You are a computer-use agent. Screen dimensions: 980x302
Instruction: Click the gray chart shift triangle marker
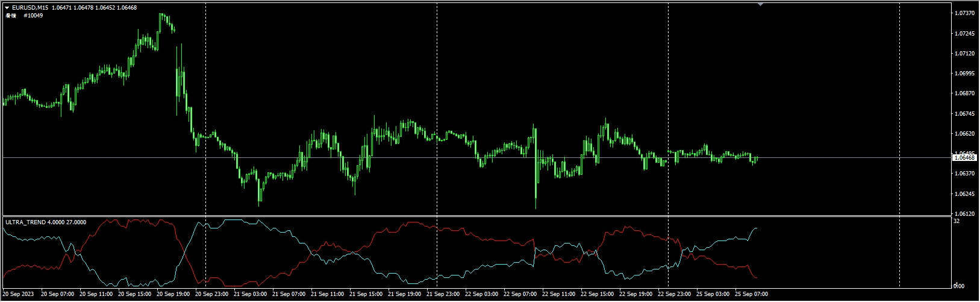760,4
